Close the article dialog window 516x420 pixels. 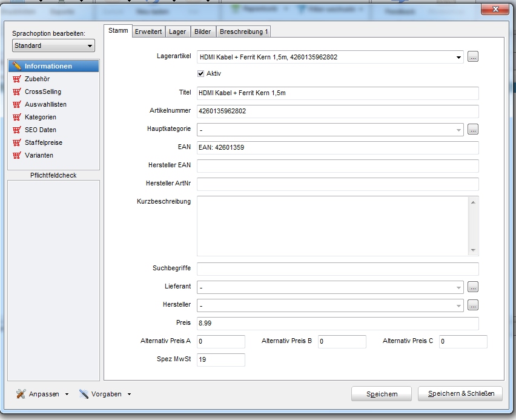[495, 9]
